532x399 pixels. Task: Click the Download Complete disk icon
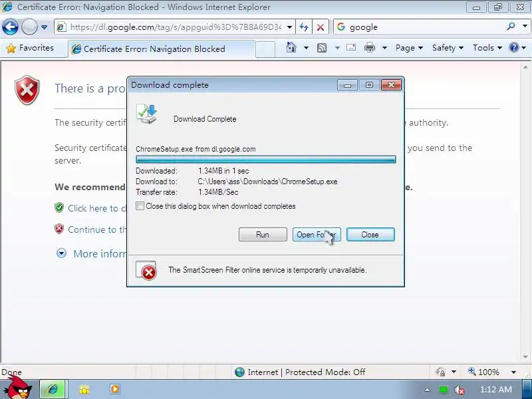pyautogui.click(x=147, y=114)
